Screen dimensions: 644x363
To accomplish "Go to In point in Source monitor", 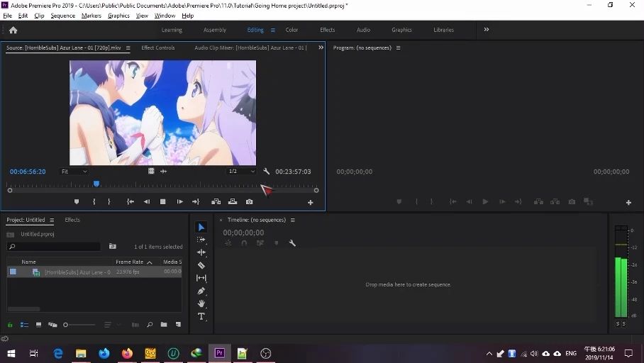I will pyautogui.click(x=131, y=201).
